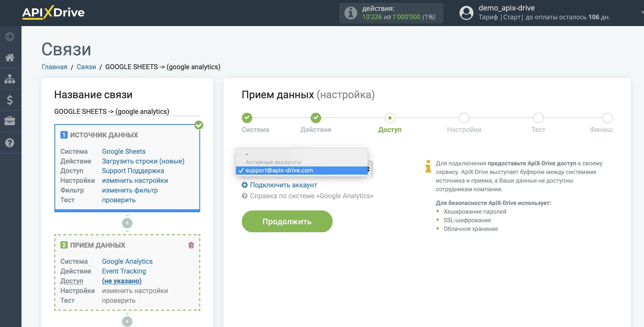Go to Действие step in wizard
This screenshot has width=644, height=327.
(x=316, y=118)
